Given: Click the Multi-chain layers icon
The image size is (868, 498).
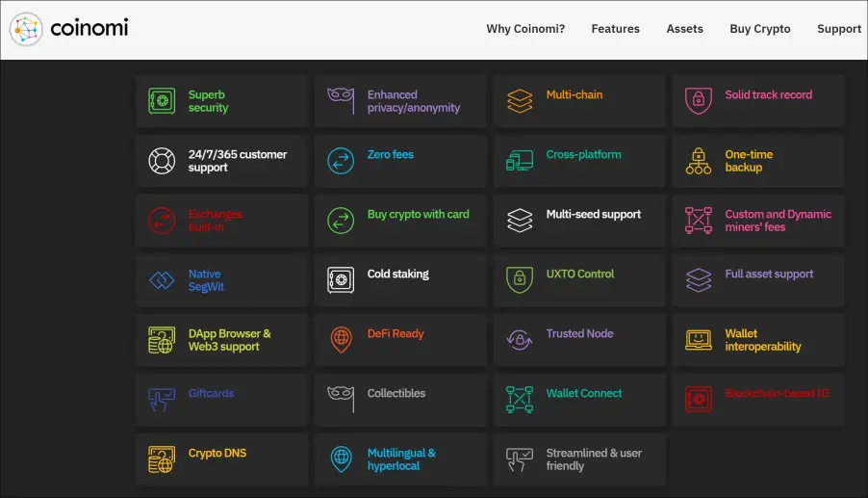Looking at the screenshot, I should click(520, 101).
